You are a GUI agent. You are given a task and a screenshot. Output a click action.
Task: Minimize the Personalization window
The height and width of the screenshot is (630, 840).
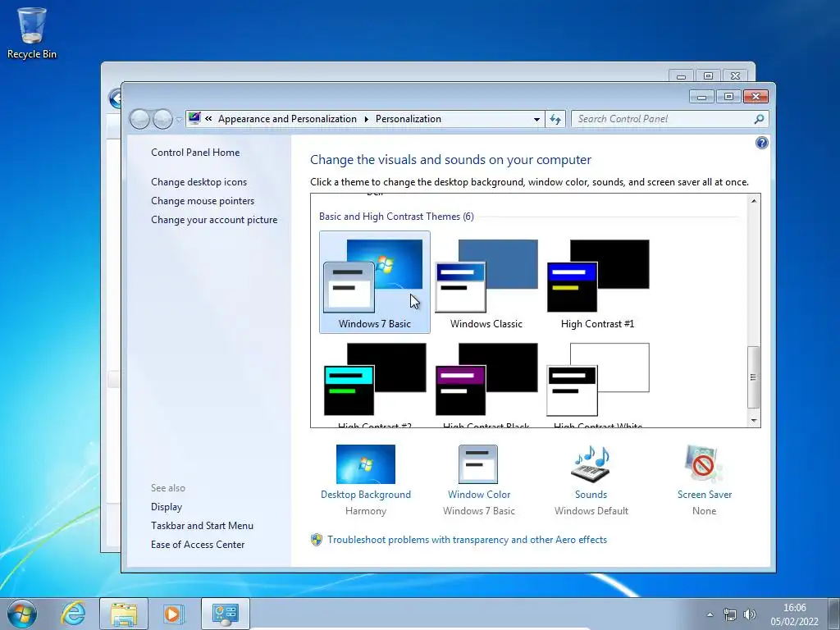click(701, 97)
